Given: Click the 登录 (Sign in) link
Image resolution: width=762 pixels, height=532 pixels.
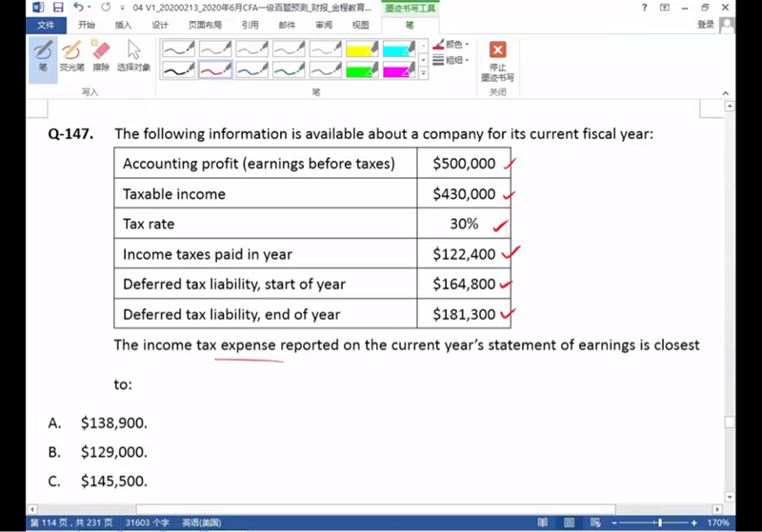Looking at the screenshot, I should coord(706,25).
